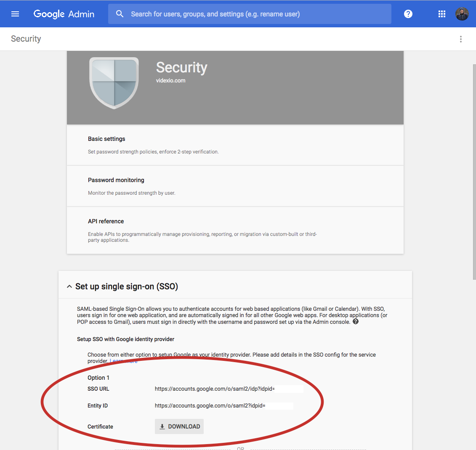The height and width of the screenshot is (450, 476).
Task: Click the Option 1 label
Action: [98, 378]
